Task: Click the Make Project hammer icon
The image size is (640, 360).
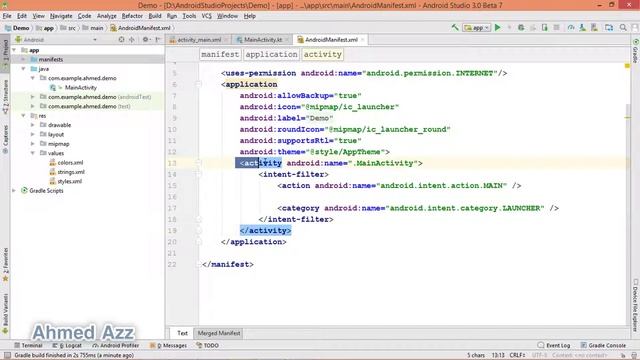Action: [x=455, y=27]
